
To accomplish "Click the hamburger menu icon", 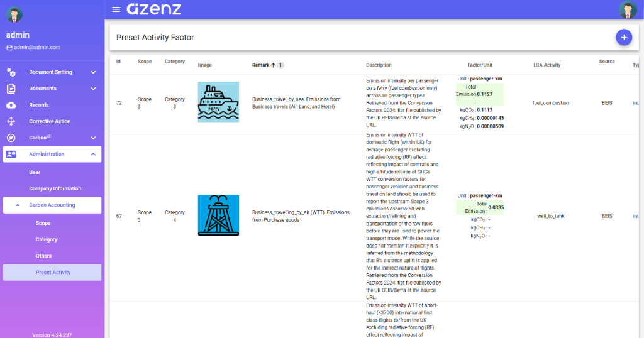I will point(116,9).
